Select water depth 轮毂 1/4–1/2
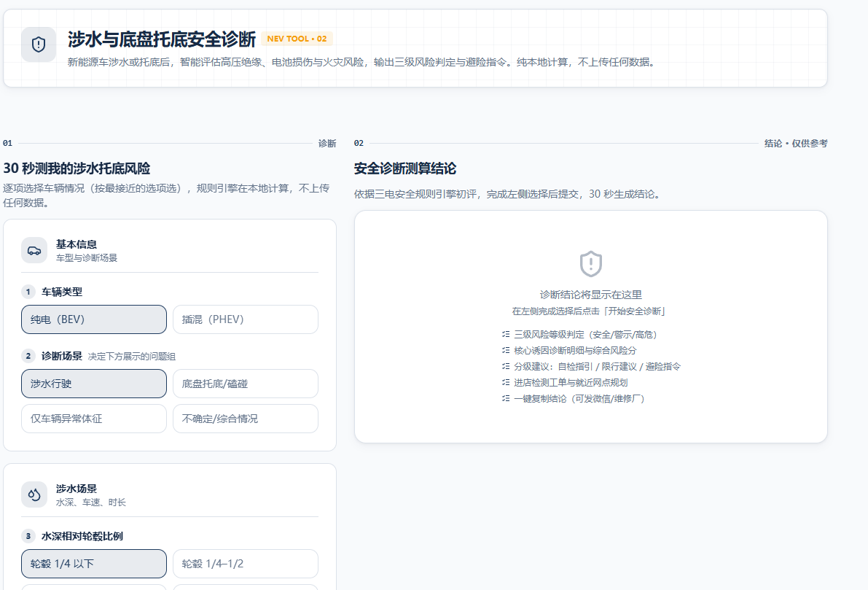This screenshot has width=868, height=590. point(245,564)
